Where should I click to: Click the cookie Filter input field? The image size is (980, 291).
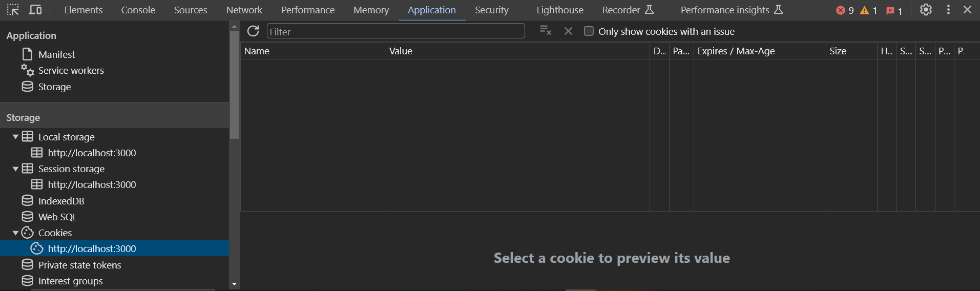pos(396,31)
